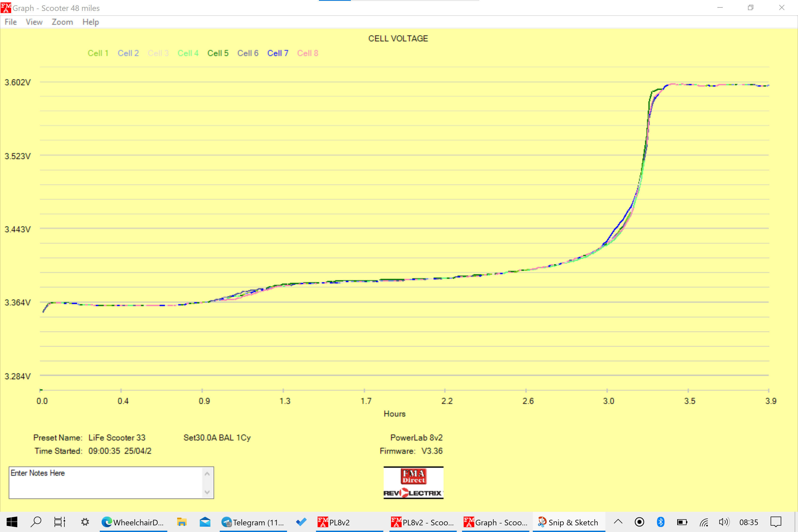Open the Windows Start menu
Viewport: 798px width, 532px height.
[x=12, y=522]
